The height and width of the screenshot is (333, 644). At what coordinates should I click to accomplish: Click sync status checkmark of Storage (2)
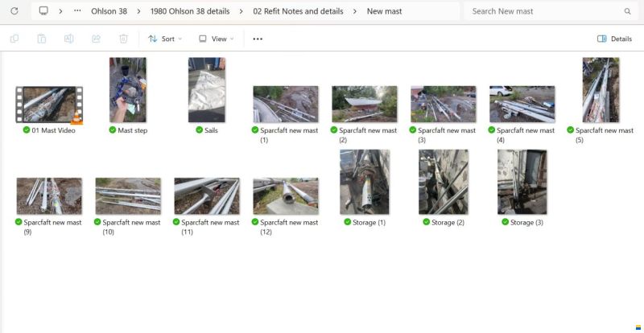tap(427, 222)
